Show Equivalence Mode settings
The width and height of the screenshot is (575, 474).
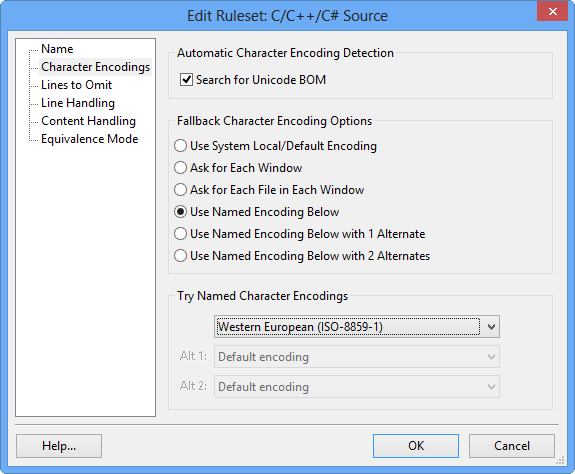tap(89, 139)
